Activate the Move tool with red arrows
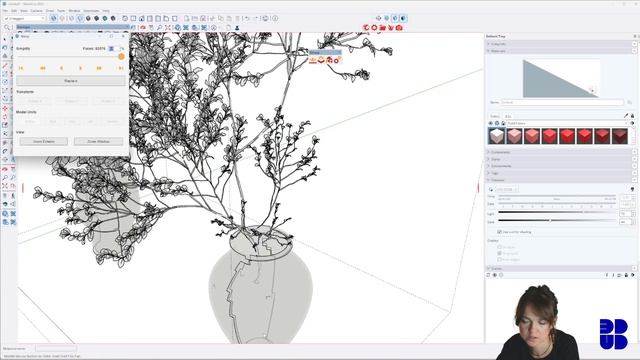This screenshot has height=360, width=640. click(5, 108)
